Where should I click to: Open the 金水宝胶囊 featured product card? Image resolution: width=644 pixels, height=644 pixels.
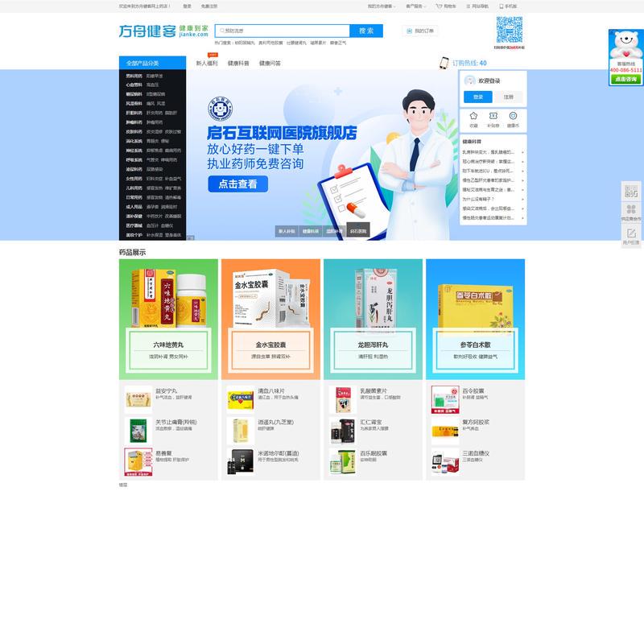point(270,319)
